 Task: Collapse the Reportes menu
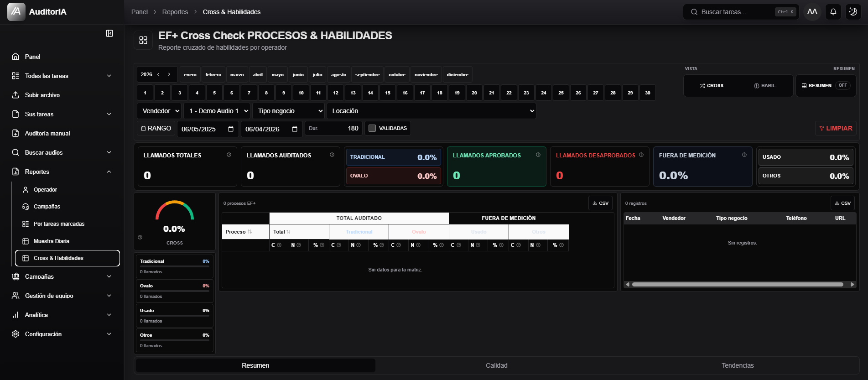coord(62,172)
